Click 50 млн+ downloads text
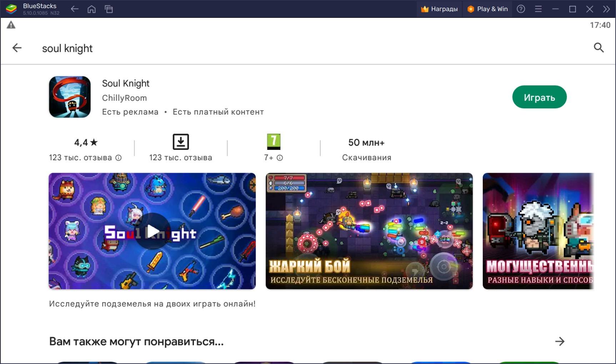The width and height of the screenshot is (616, 364). 366,142
